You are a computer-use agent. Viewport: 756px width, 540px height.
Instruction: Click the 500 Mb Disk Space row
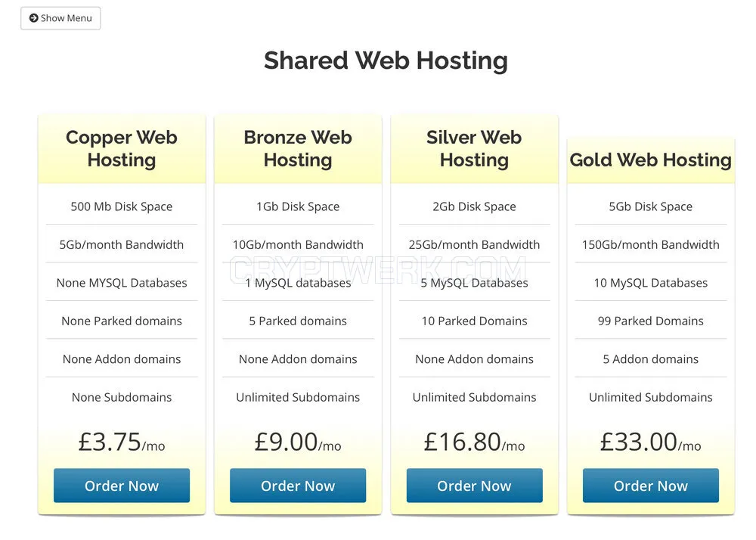(122, 206)
